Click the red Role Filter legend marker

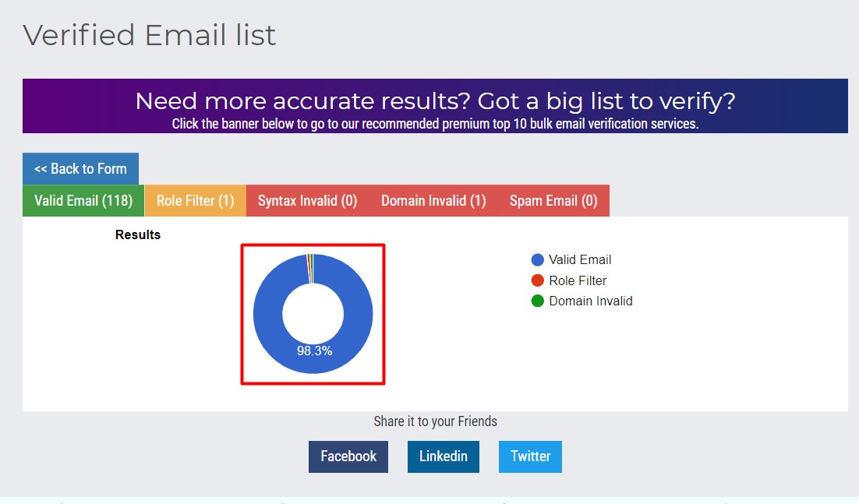coord(536,280)
